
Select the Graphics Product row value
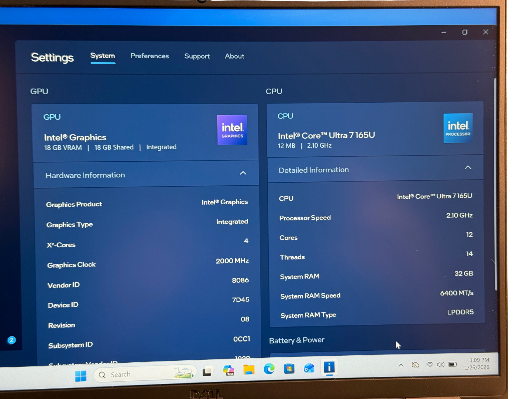click(225, 202)
